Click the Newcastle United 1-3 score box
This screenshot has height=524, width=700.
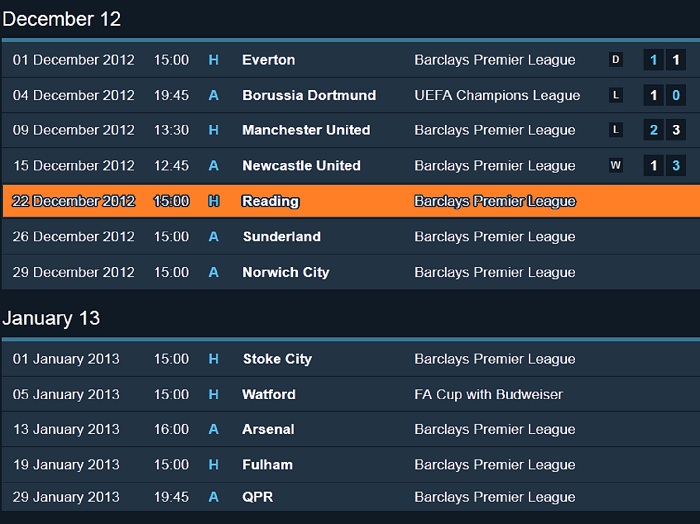(x=665, y=166)
